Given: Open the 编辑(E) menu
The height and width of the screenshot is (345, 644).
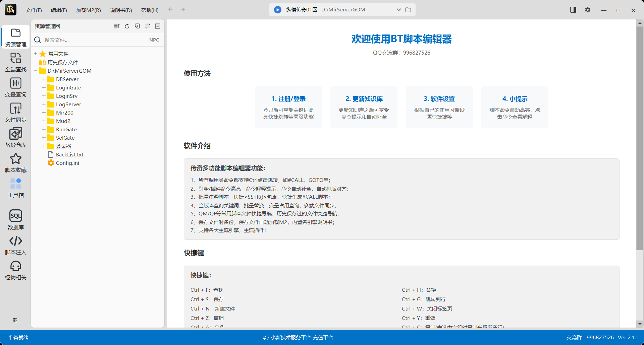Looking at the screenshot, I should click(x=59, y=10).
